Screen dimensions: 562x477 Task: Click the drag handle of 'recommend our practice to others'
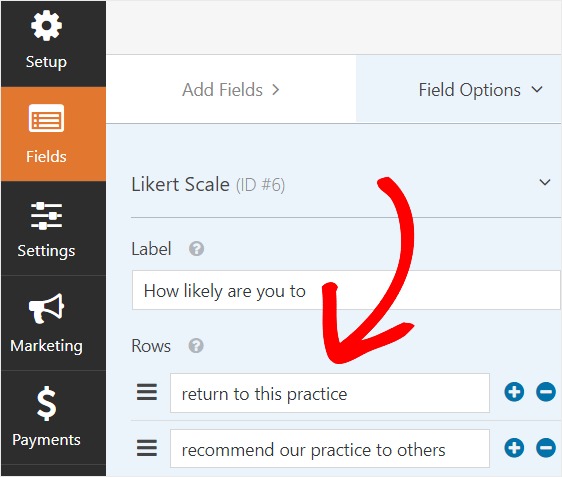pyautogui.click(x=147, y=448)
